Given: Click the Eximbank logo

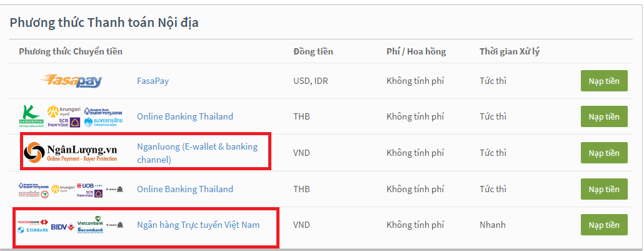Looking at the screenshot, I should point(33,229).
